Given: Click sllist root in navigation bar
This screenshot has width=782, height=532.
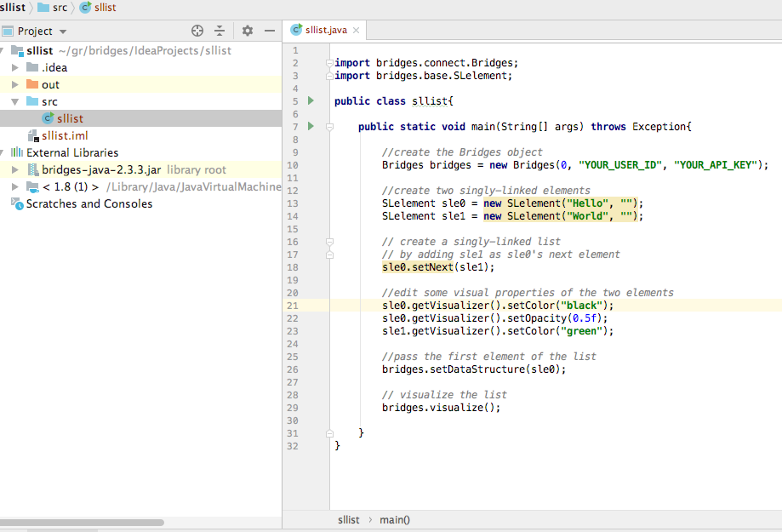Looking at the screenshot, I should (13, 8).
